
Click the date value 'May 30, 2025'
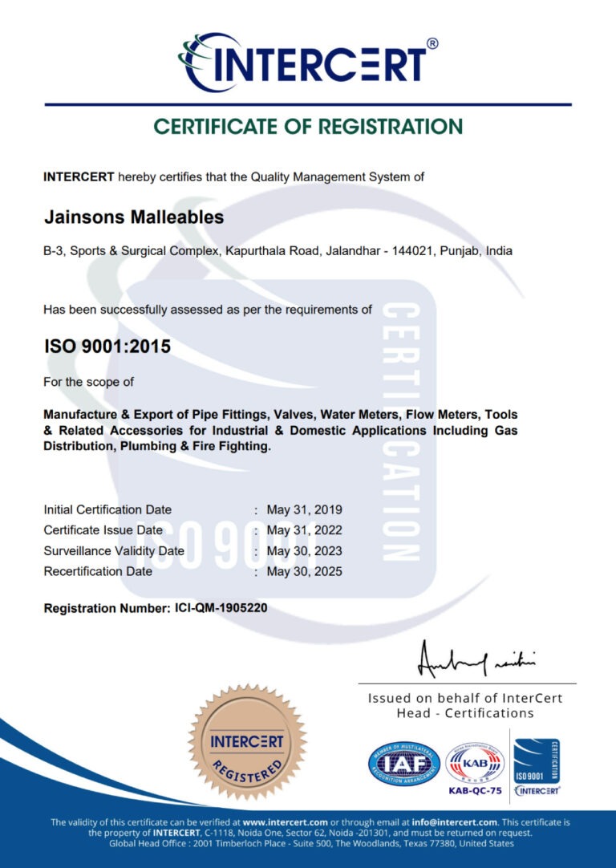coord(305,571)
